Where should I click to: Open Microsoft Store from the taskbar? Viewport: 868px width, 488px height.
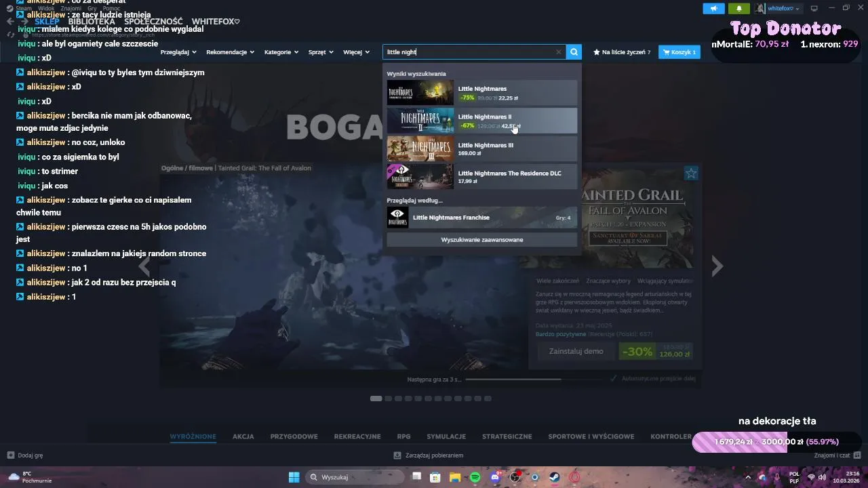point(436,477)
